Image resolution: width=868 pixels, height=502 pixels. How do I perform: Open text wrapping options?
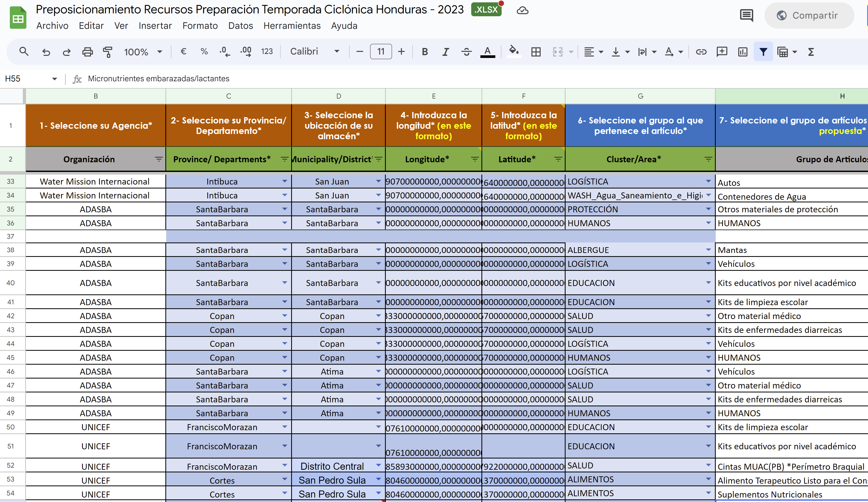pos(647,52)
